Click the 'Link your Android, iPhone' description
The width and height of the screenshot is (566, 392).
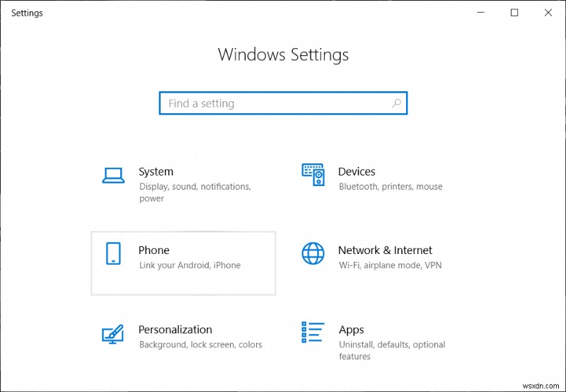190,265
